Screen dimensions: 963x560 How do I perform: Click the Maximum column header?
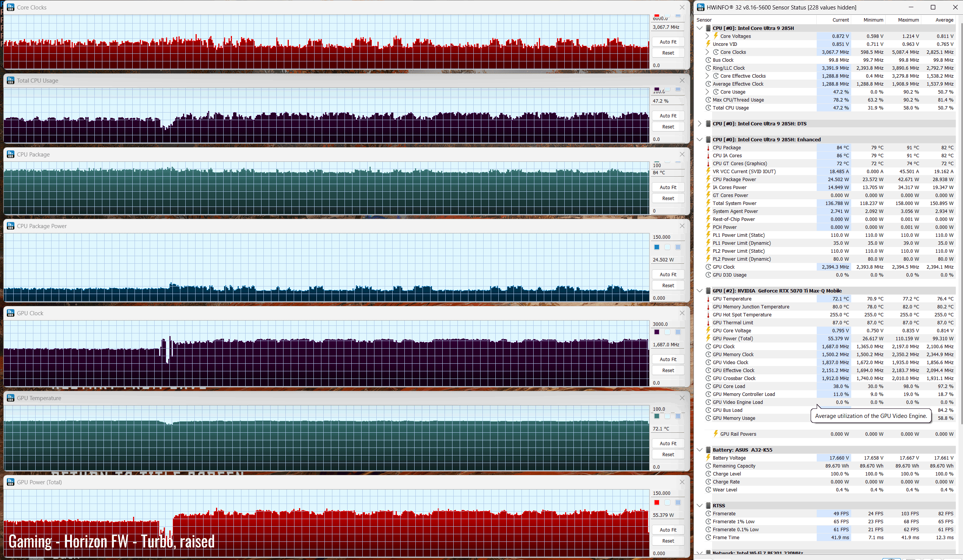pos(903,20)
